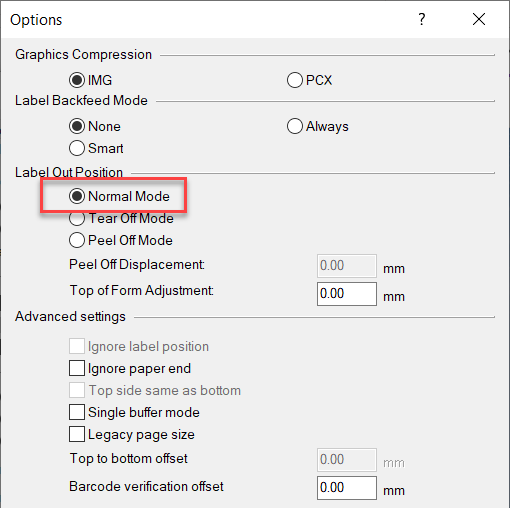Click the Top to bottom offset field
The height and width of the screenshot is (508, 510).
click(347, 460)
